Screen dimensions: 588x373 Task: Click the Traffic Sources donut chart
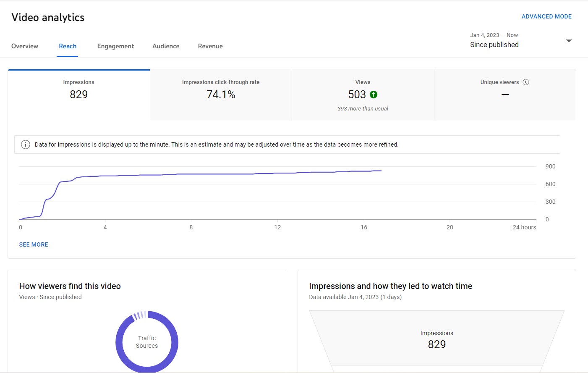tap(147, 341)
